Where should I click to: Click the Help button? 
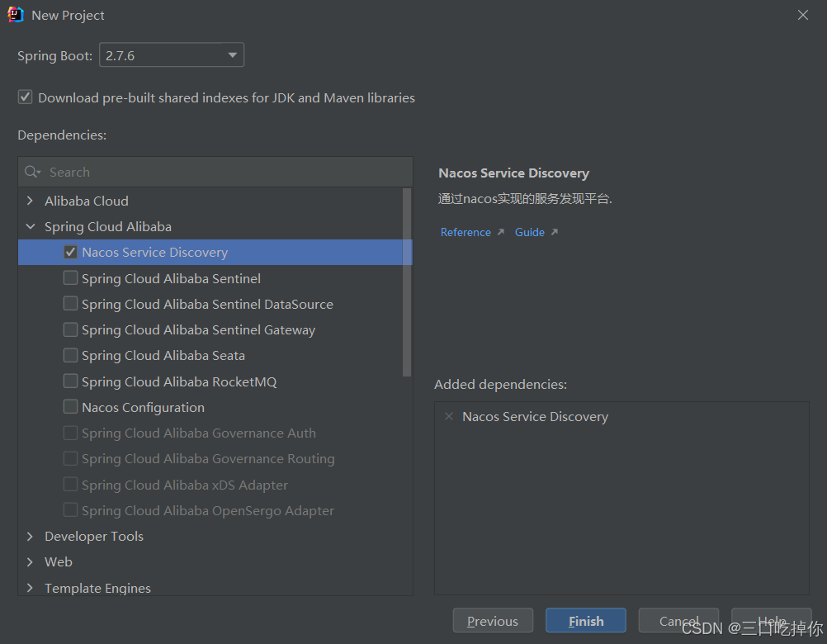772,621
